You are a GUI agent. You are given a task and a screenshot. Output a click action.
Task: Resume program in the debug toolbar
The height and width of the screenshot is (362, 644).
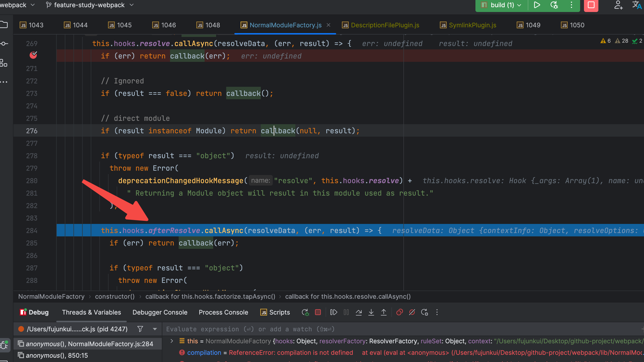pos(334,312)
